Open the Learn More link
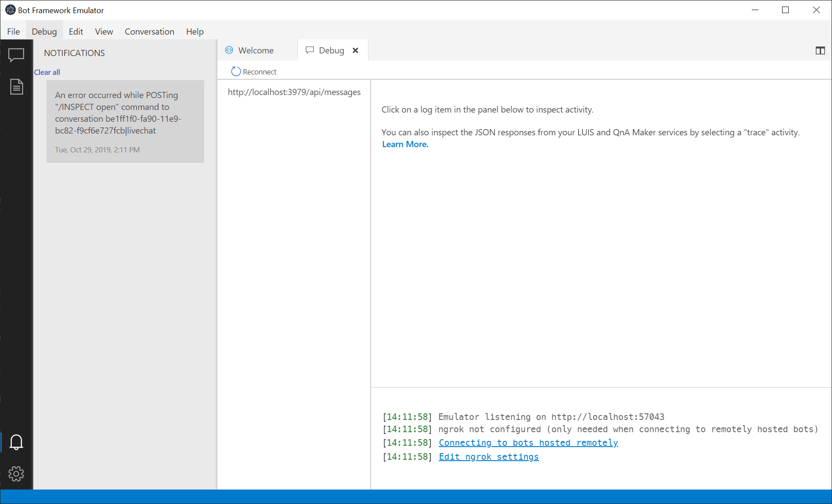This screenshot has height=504, width=832. (405, 144)
